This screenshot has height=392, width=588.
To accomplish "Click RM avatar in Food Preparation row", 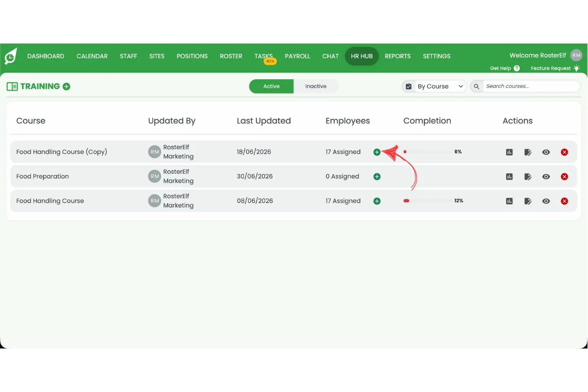I will [154, 176].
